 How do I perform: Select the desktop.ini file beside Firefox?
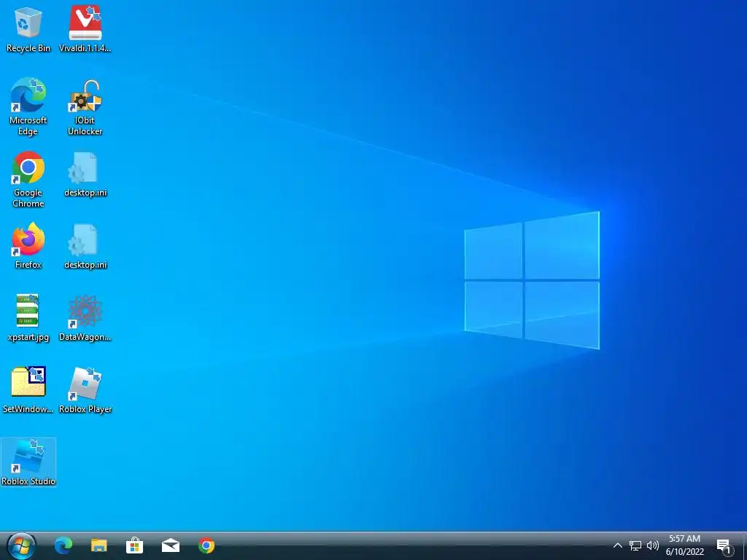[85, 246]
